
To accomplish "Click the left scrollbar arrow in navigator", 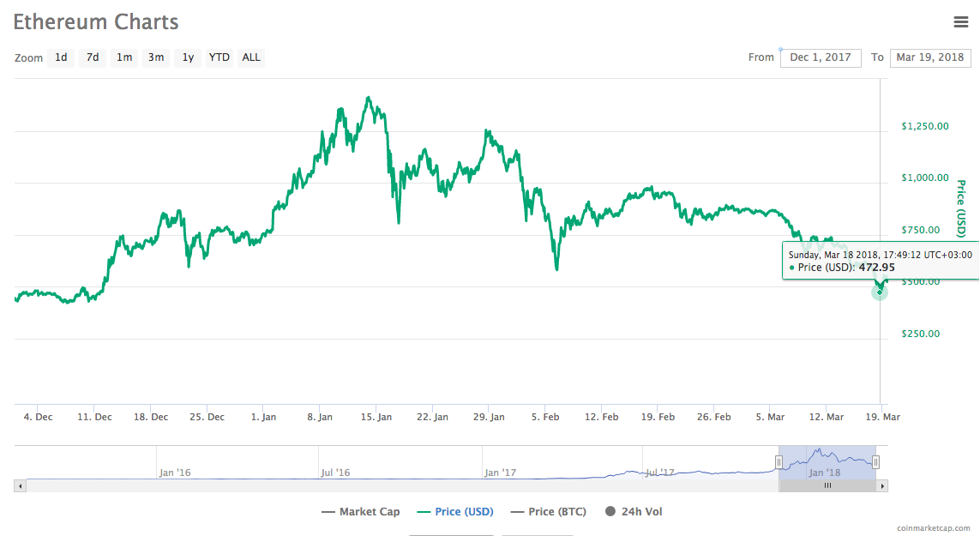I will pyautogui.click(x=20, y=485).
